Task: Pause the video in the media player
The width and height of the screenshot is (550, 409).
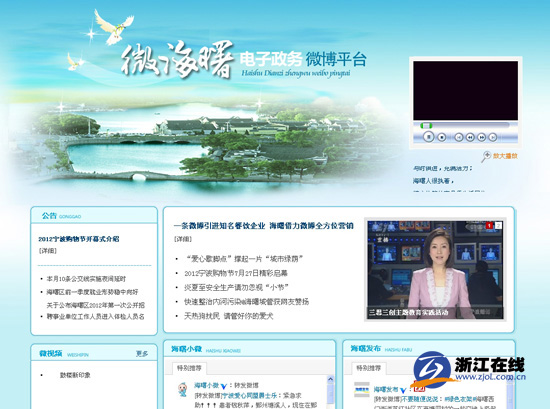Action: [x=428, y=136]
